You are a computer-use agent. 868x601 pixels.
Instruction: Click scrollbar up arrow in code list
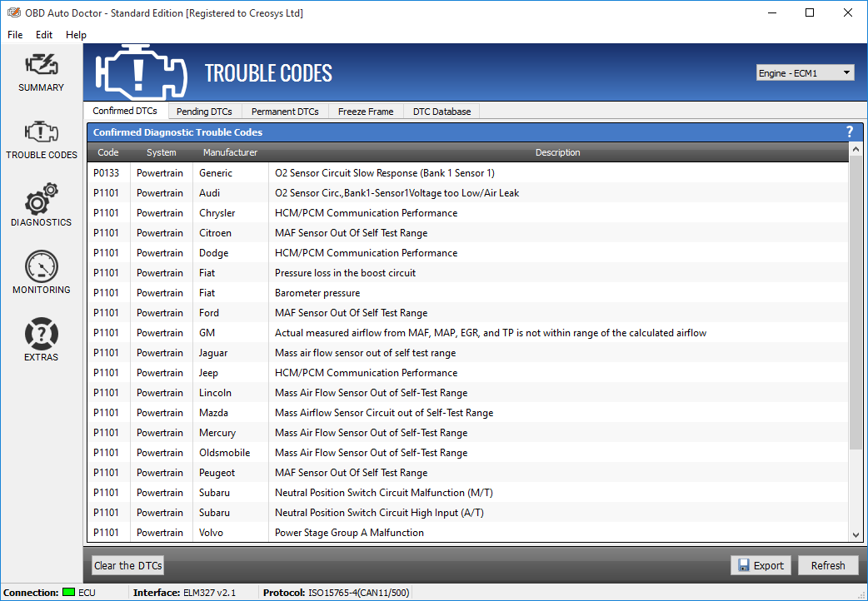tap(856, 150)
